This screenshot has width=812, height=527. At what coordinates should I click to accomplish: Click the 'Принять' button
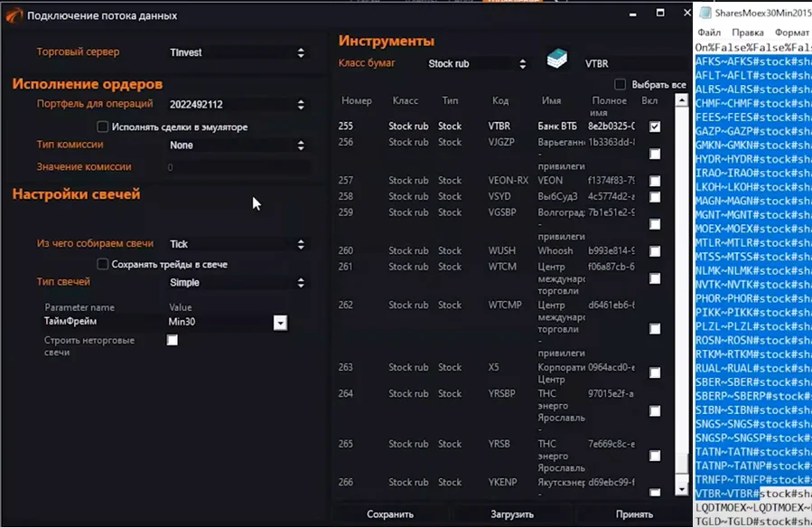click(x=634, y=514)
